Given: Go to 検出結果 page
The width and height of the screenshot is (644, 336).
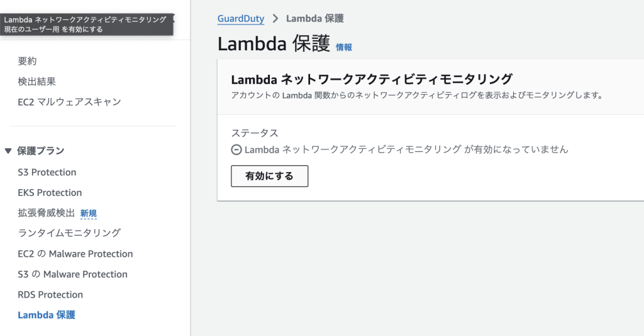Looking at the screenshot, I should tap(36, 82).
